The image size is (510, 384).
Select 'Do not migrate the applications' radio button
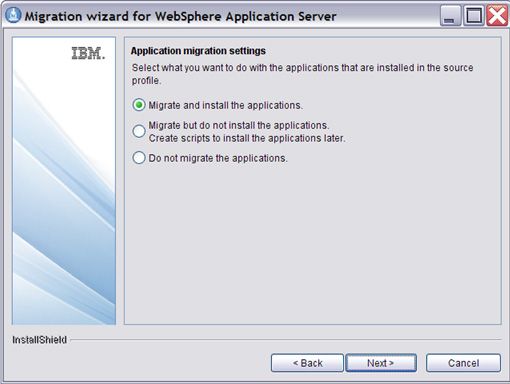click(x=139, y=158)
